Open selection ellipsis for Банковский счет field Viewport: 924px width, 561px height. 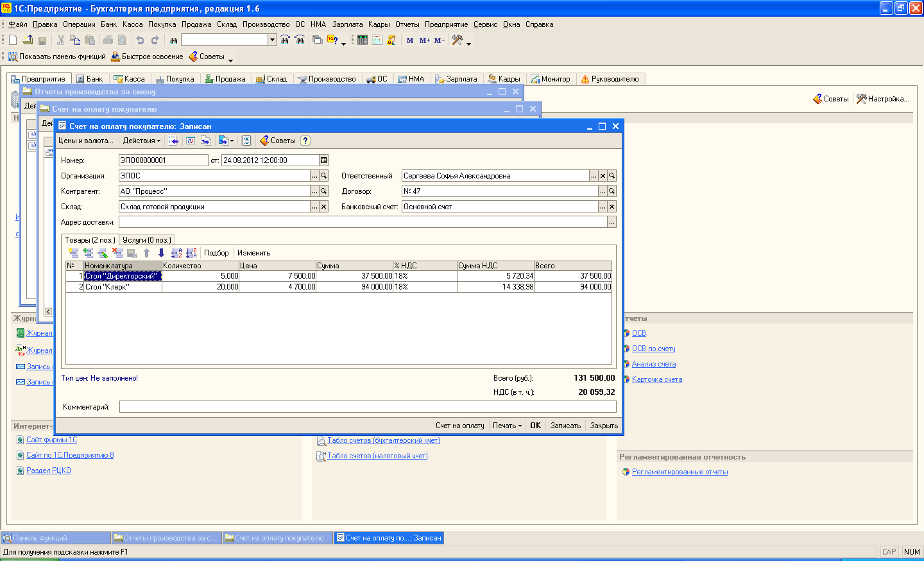(x=603, y=207)
